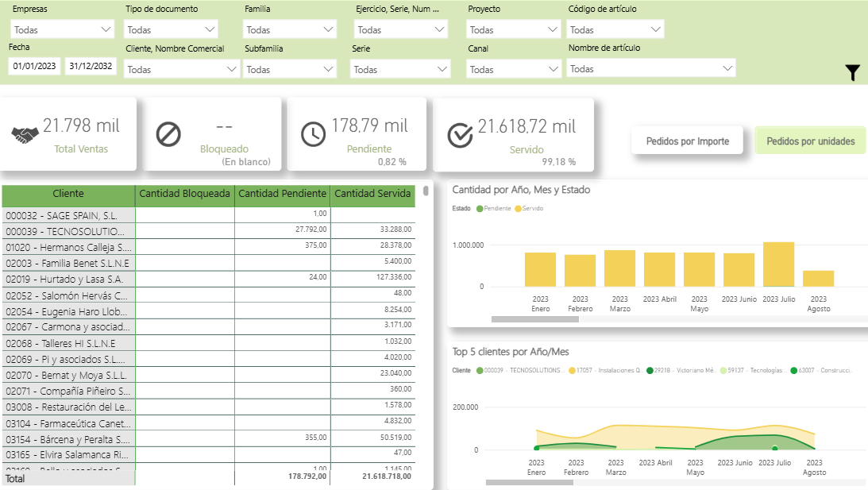Select the 2023 Julio bar in chart
Screen dimensions: 868x490
click(778, 264)
